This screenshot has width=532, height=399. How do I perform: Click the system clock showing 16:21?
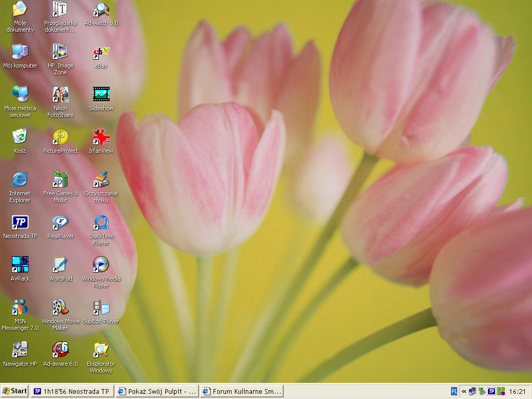pyautogui.click(x=517, y=391)
